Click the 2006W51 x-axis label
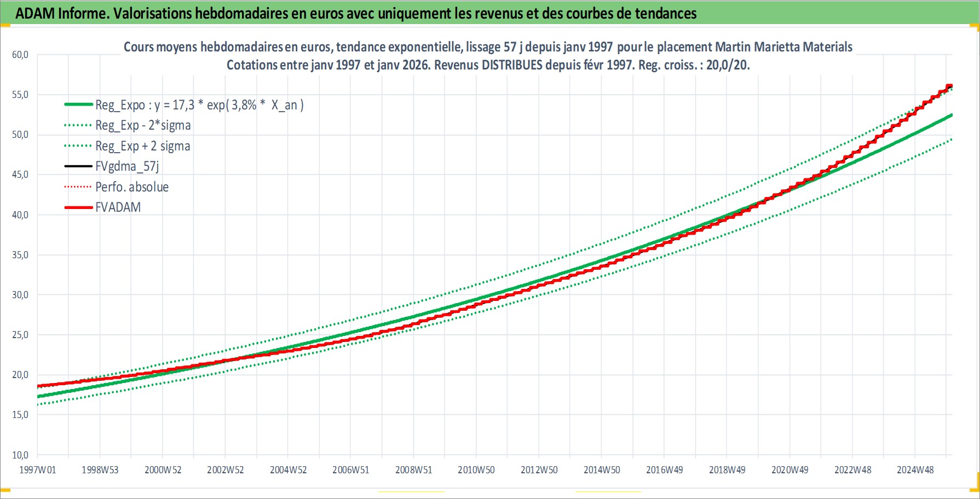The height and width of the screenshot is (499, 980). point(351,470)
